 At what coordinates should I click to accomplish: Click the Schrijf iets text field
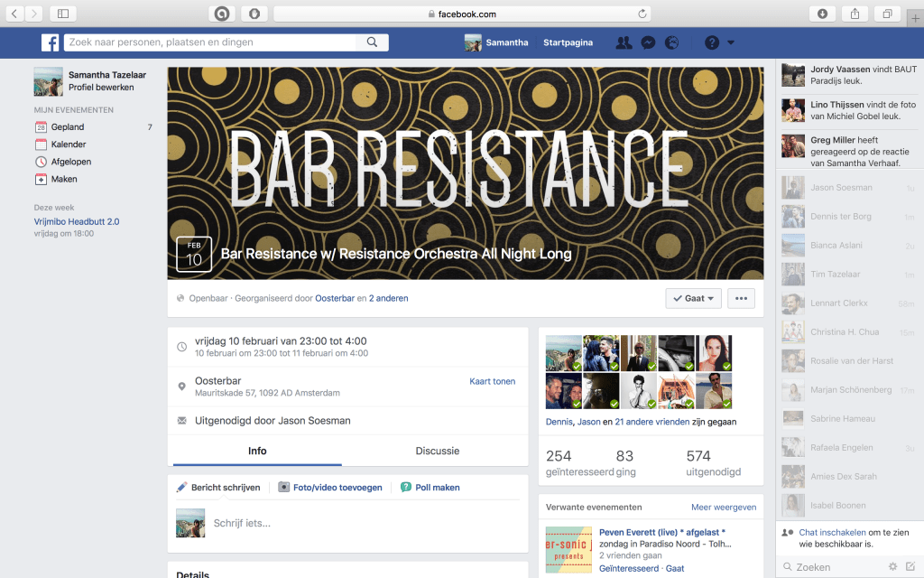[x=361, y=523]
